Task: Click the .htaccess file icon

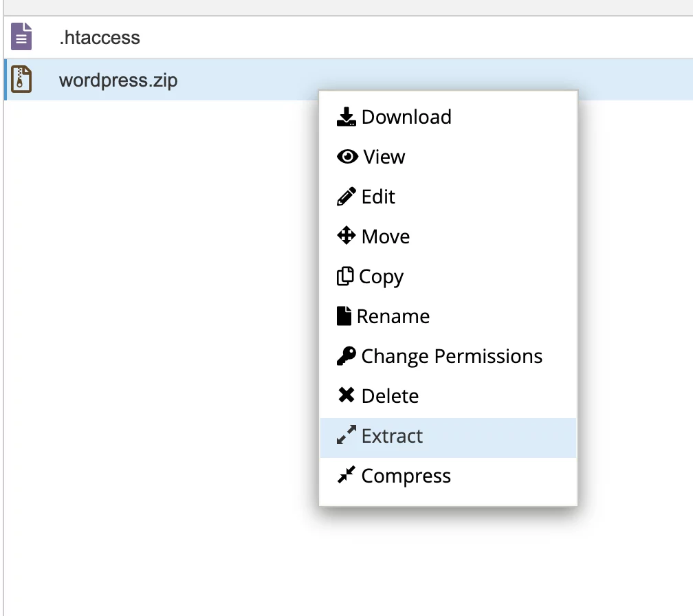Action: coord(21,36)
